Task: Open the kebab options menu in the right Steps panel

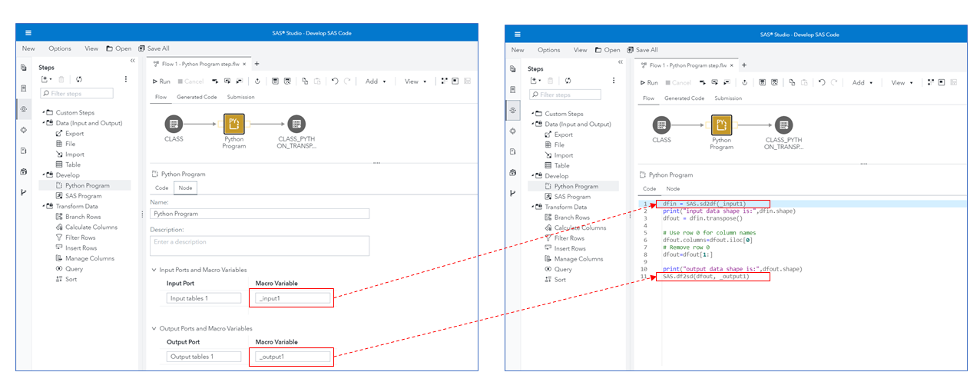Action: coord(614,80)
